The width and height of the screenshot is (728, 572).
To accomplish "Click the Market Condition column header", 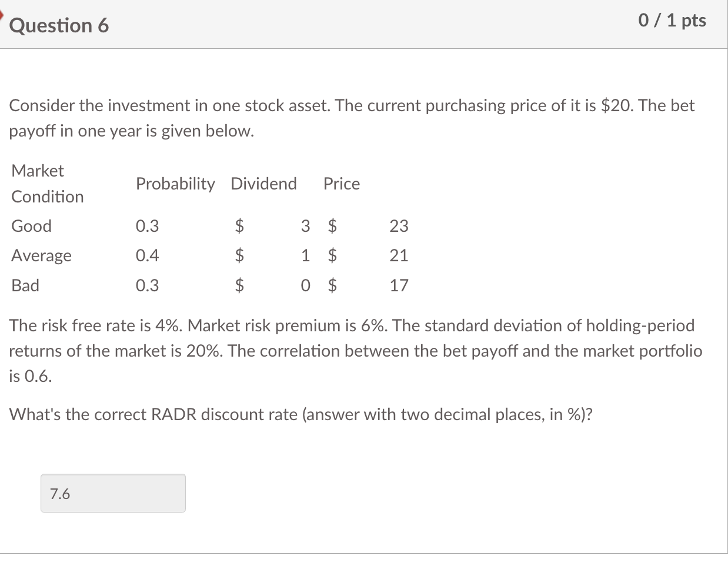I will tap(48, 184).
